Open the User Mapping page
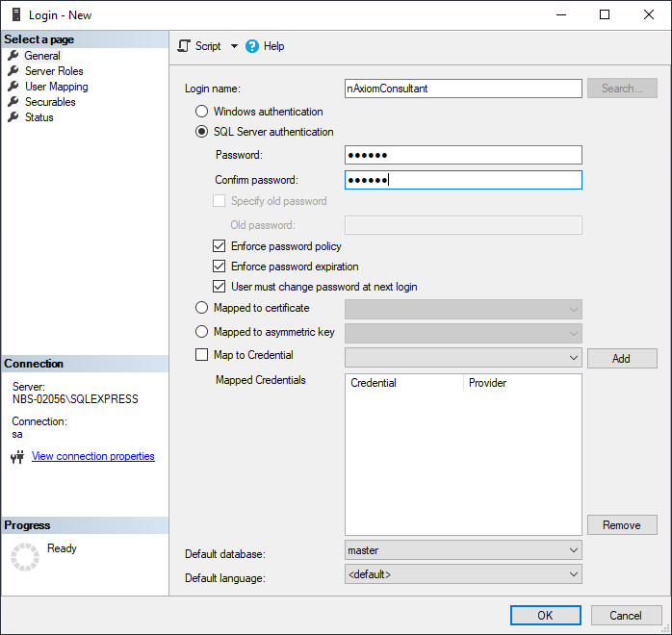 click(x=56, y=87)
